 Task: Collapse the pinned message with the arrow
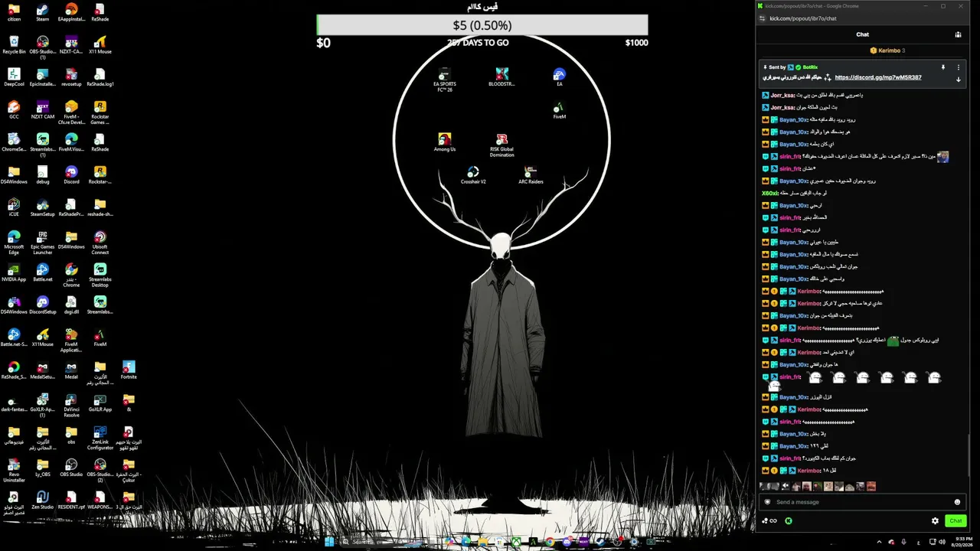tap(958, 79)
